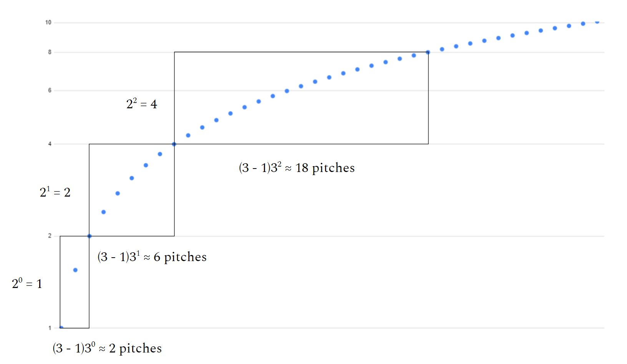Click the data point at gridline 8
The image size is (627, 364).
[428, 52]
